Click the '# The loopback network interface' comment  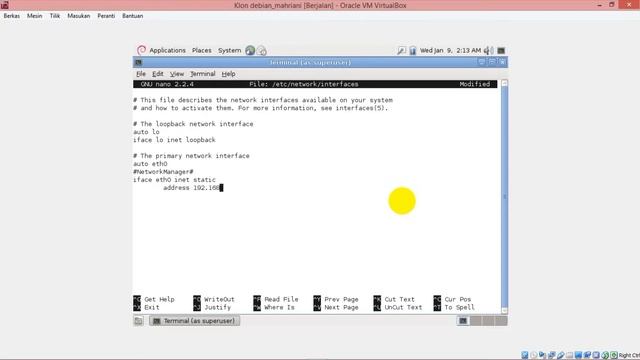pos(193,124)
